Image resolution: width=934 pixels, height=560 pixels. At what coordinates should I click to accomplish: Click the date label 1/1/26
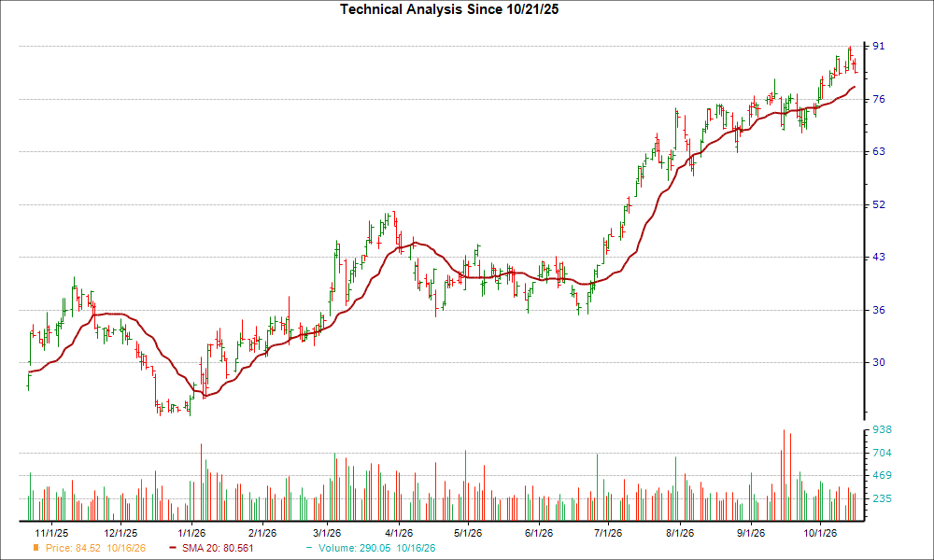coord(191,533)
